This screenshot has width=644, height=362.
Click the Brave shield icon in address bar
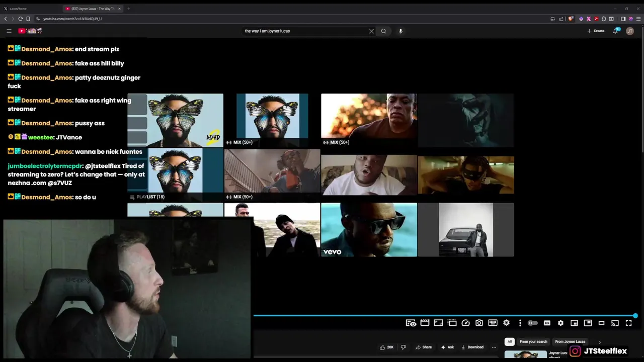click(x=571, y=19)
